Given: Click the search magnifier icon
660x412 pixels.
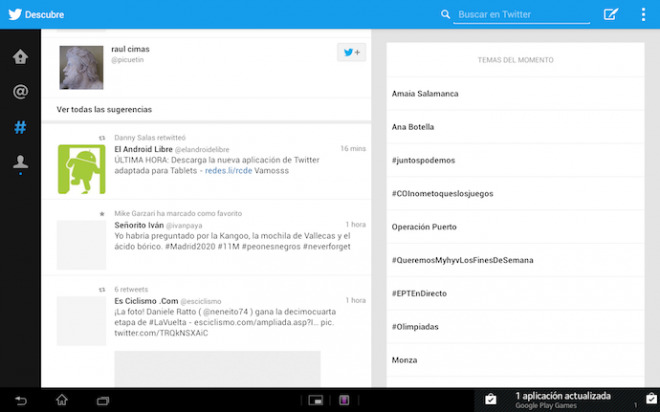Looking at the screenshot, I should click(x=446, y=15).
